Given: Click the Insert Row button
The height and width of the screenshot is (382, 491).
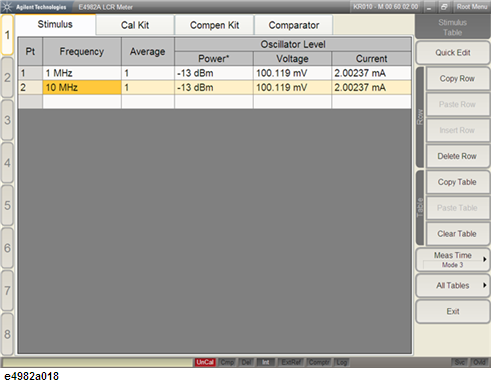Looking at the screenshot, I should (x=457, y=130).
